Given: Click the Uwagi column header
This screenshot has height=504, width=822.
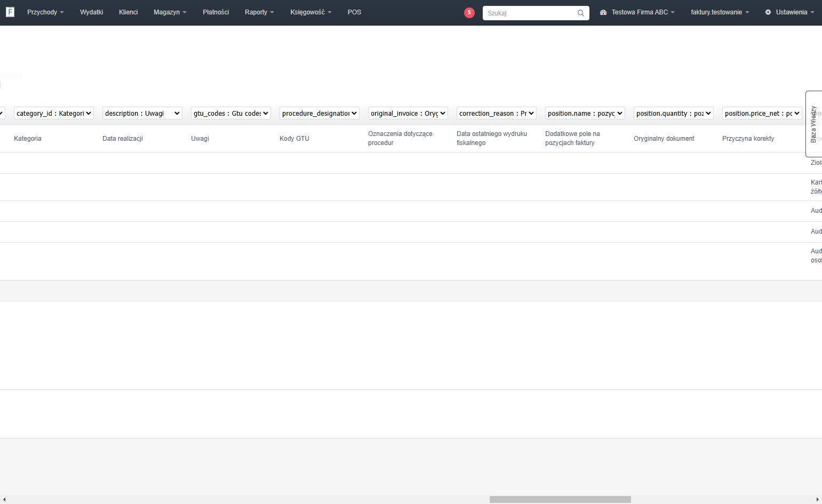Looking at the screenshot, I should 200,139.
